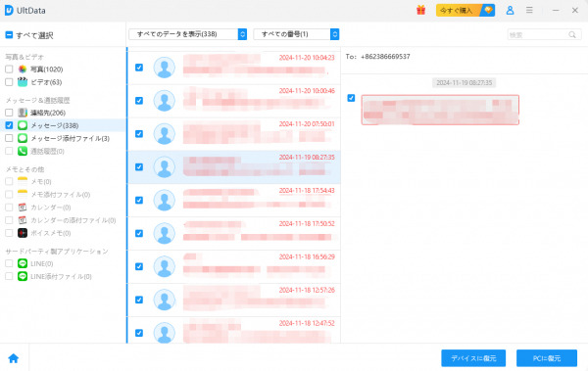Click the calendar attachments icon

coord(23,220)
